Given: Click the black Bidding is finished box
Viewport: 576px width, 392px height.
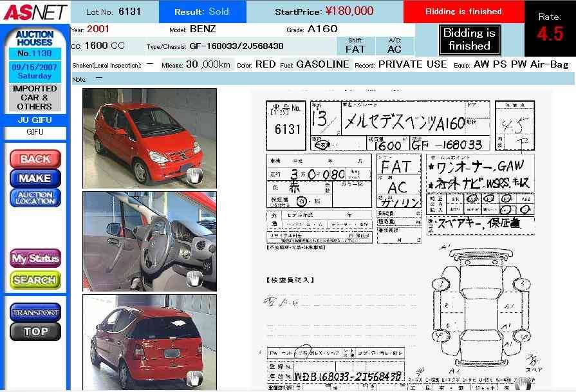Looking at the screenshot, I should pyautogui.click(x=469, y=39).
